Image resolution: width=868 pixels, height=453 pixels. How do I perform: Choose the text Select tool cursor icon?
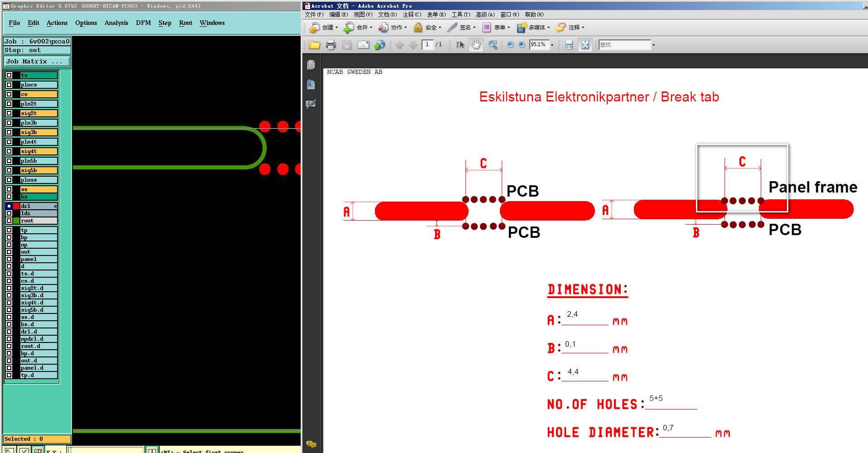[460, 45]
